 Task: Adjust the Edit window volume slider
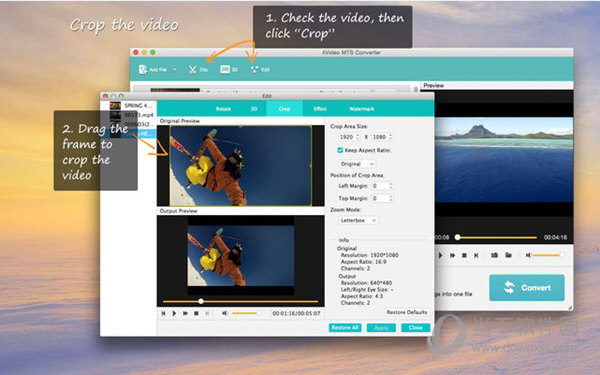pyautogui.click(x=246, y=313)
